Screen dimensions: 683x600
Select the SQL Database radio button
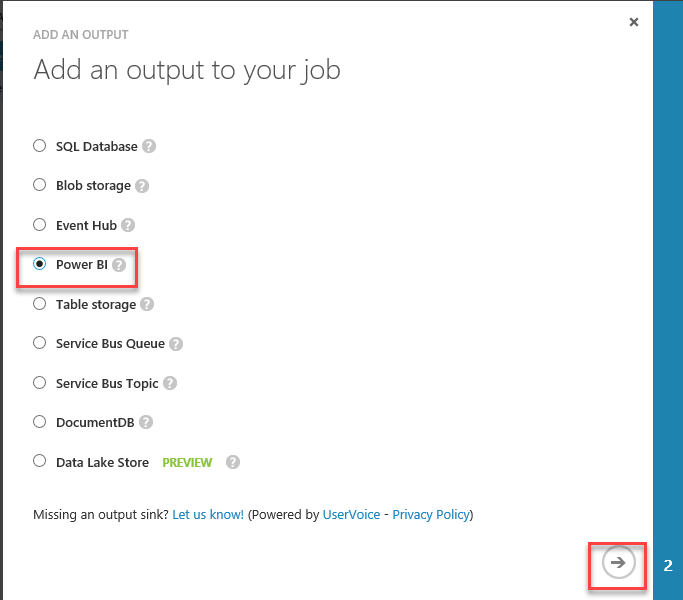tap(40, 145)
